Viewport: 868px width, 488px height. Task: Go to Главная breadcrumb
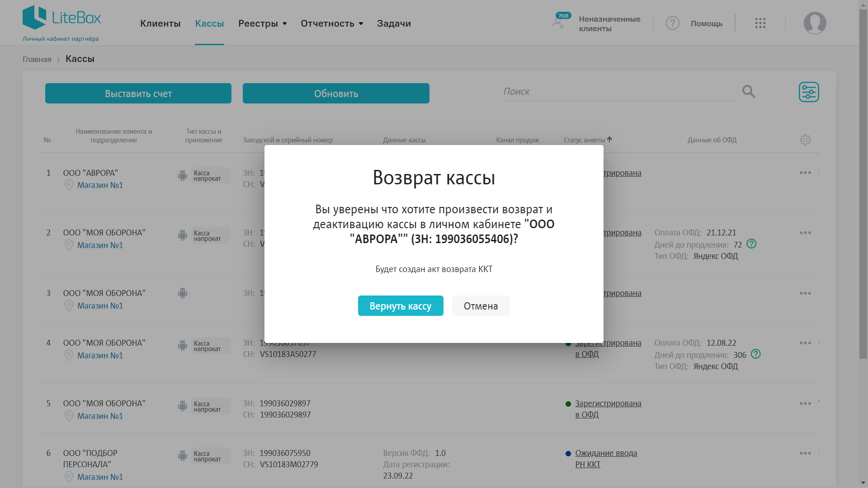[x=37, y=59]
